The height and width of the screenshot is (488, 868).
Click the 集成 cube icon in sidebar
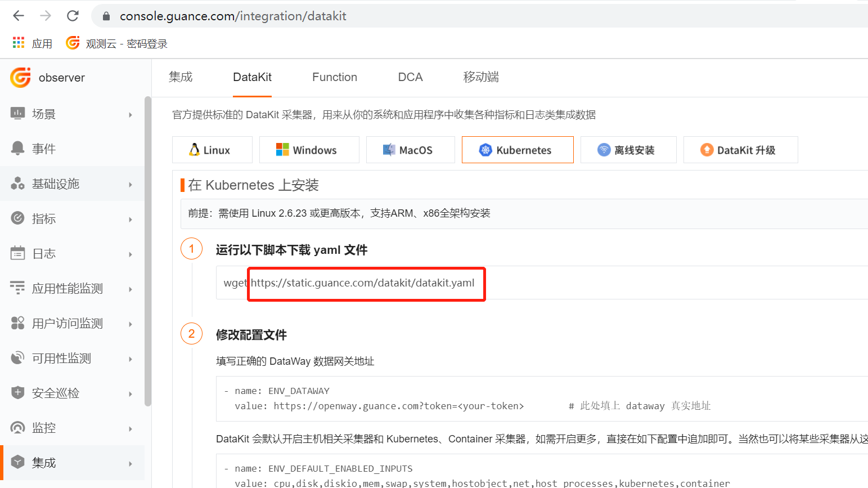click(x=18, y=463)
